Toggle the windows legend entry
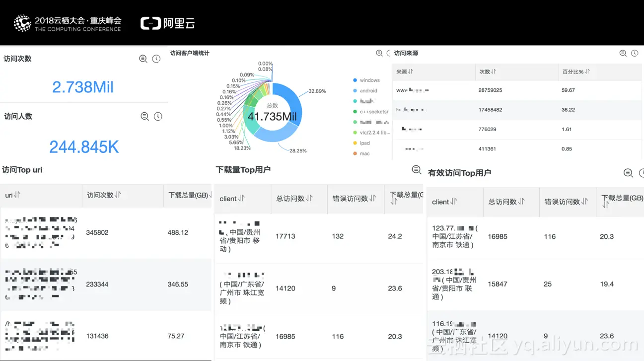644x361 pixels. 366,80
